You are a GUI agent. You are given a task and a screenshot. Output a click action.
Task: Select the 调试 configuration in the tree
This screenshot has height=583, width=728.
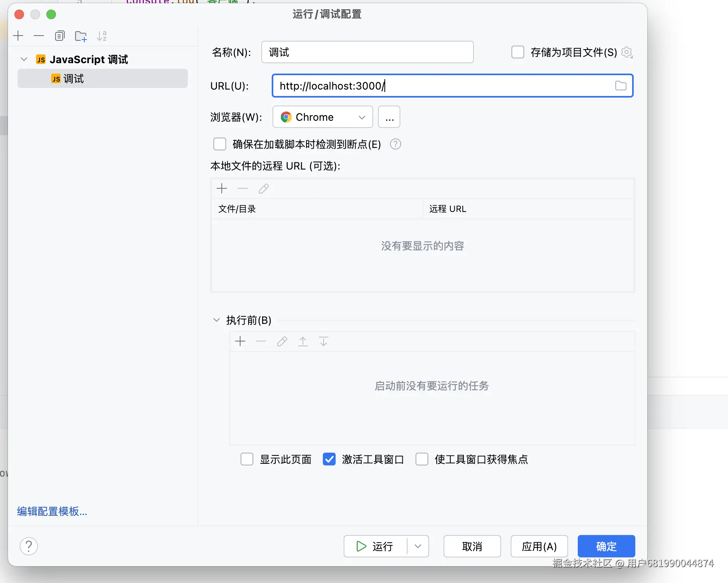coord(103,79)
